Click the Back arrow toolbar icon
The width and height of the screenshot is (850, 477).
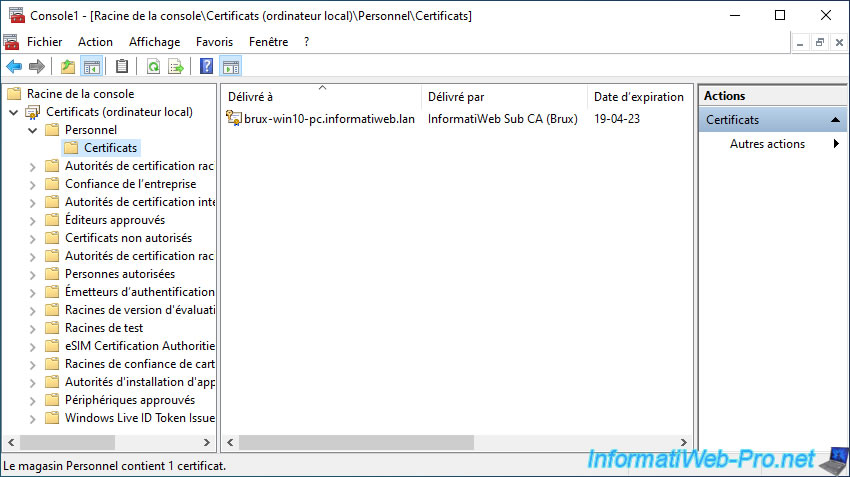14,67
